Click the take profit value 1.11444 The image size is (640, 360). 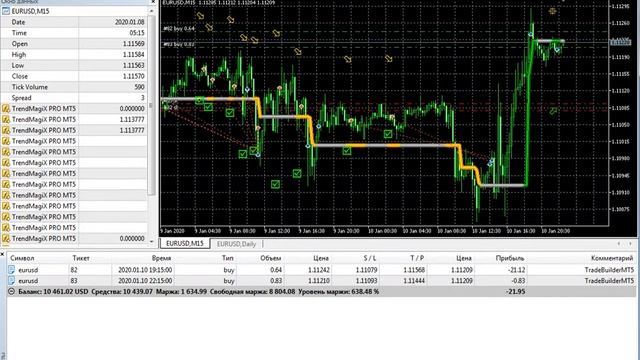pyautogui.click(x=414, y=281)
